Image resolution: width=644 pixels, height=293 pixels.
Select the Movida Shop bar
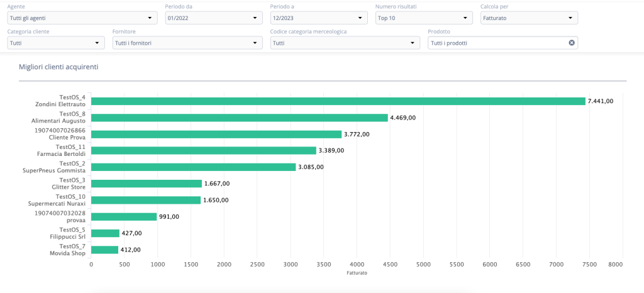point(105,250)
